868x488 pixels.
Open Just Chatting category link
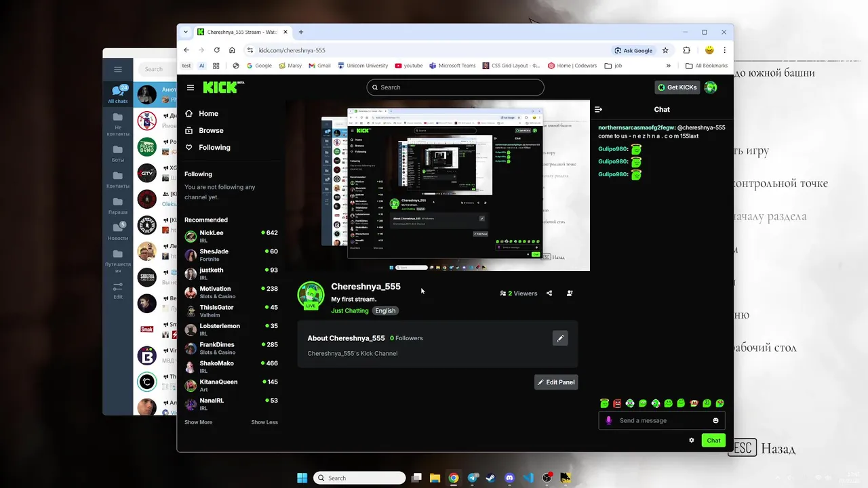pyautogui.click(x=350, y=310)
